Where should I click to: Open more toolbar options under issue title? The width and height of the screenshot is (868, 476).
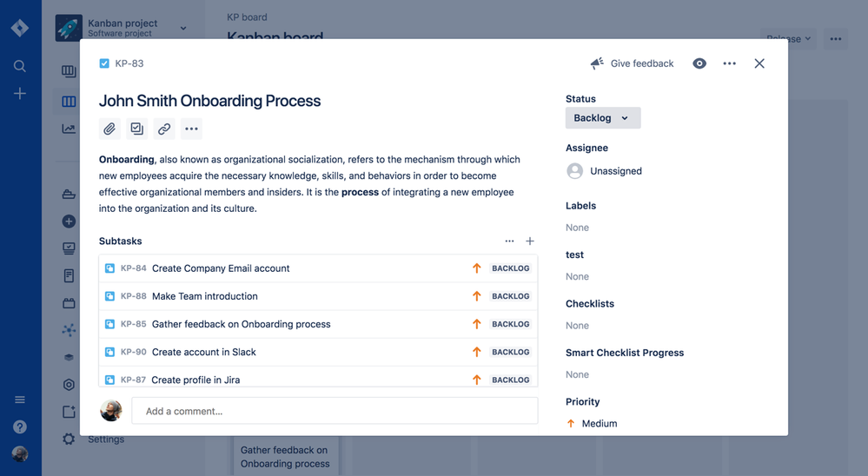[191, 129]
